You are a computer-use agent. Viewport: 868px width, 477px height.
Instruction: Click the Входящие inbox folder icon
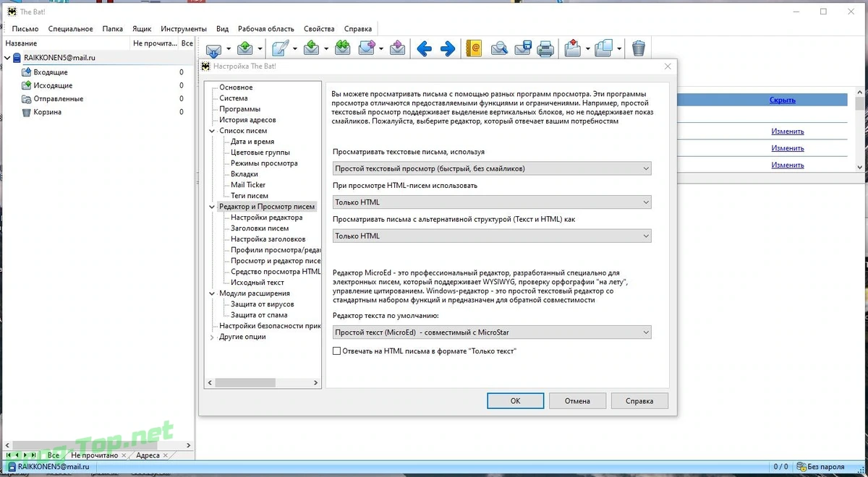(x=27, y=72)
